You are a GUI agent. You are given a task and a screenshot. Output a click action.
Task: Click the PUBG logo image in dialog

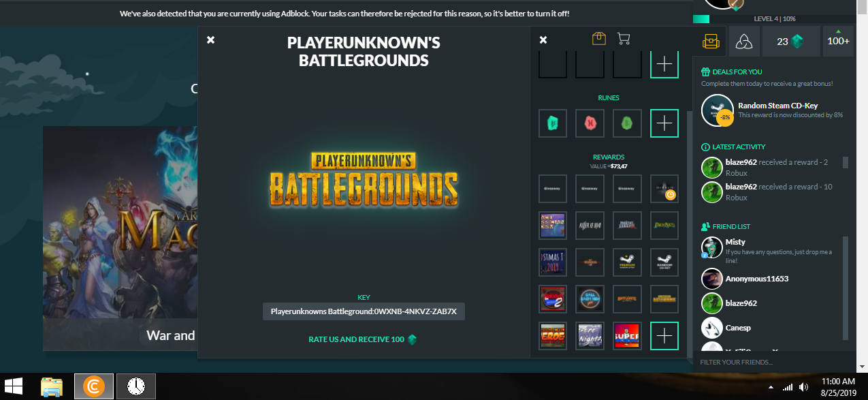coord(364,180)
